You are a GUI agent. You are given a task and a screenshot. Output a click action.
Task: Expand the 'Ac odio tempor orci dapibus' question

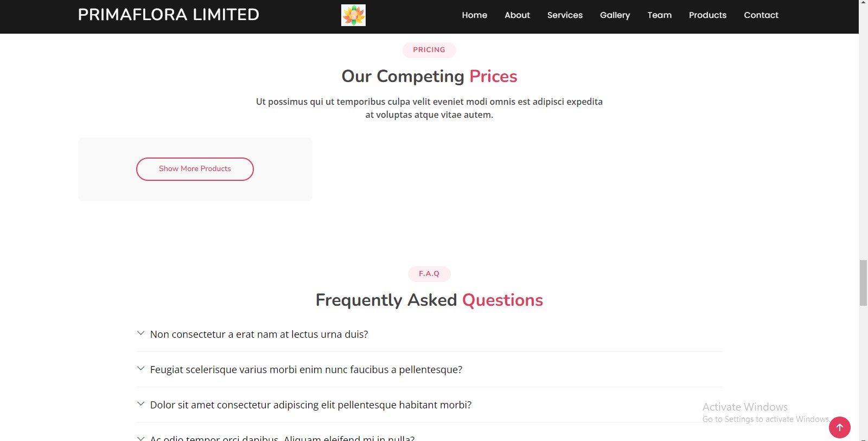[282, 437]
